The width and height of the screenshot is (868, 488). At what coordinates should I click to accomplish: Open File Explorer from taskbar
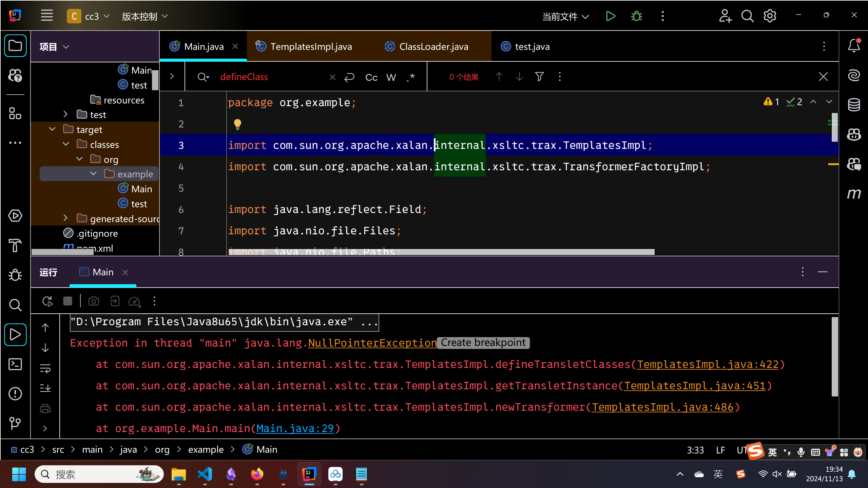[x=179, y=474]
